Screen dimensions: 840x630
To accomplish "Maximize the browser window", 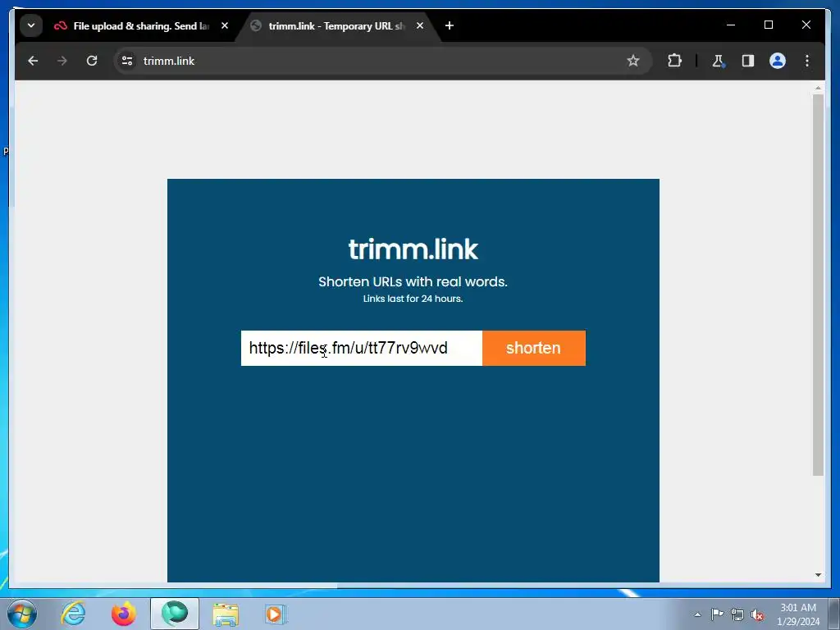I will click(x=768, y=25).
